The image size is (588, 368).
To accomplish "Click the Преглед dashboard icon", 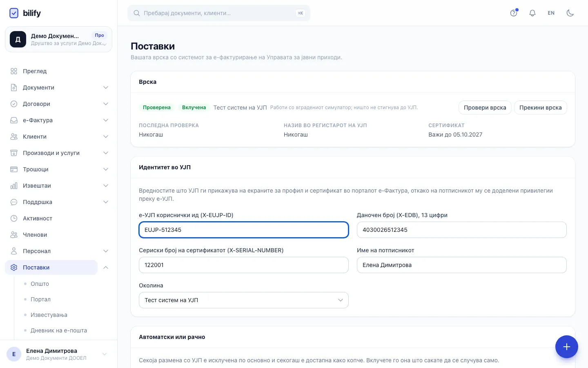I will coord(14,71).
